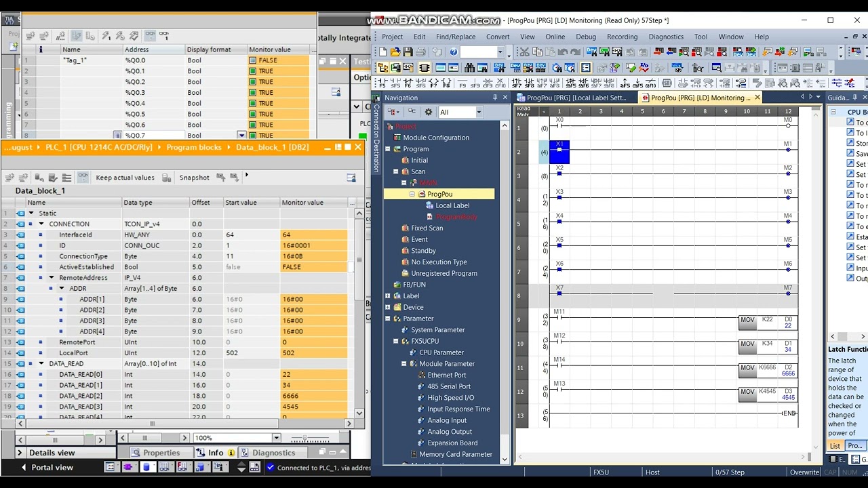Image resolution: width=868 pixels, height=488 pixels.
Task: Click F5 open contact ladder icon
Action: 382,83
